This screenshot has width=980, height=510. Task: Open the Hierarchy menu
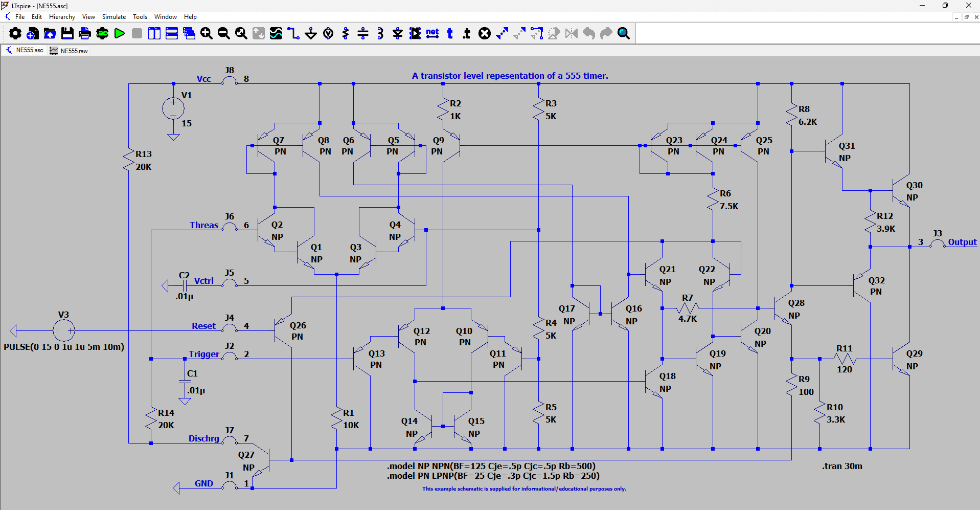point(62,17)
